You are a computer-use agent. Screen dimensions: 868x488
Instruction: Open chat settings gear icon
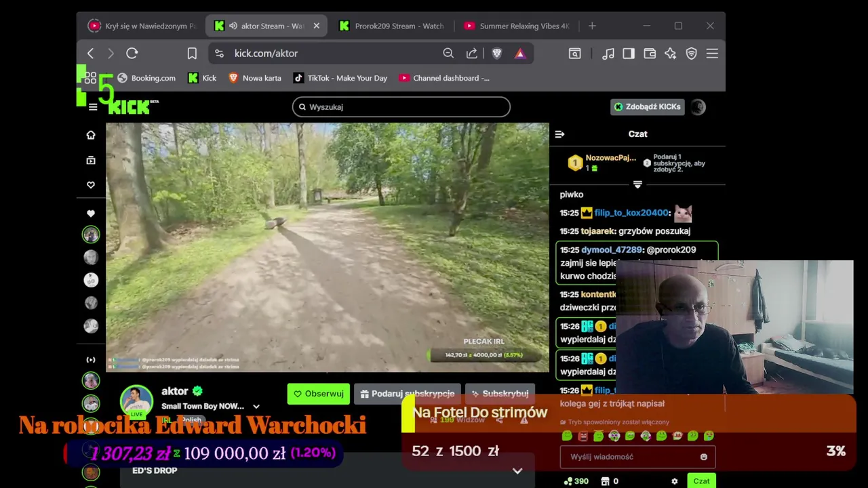[675, 481]
